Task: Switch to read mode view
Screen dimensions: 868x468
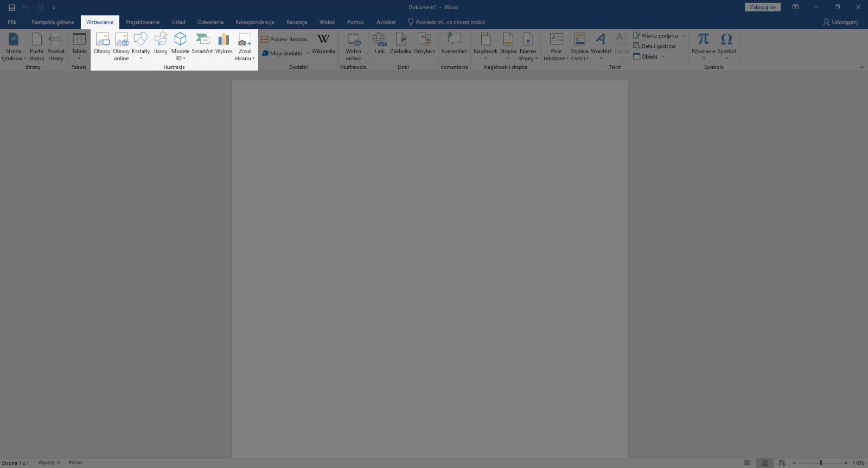Action: coord(748,463)
